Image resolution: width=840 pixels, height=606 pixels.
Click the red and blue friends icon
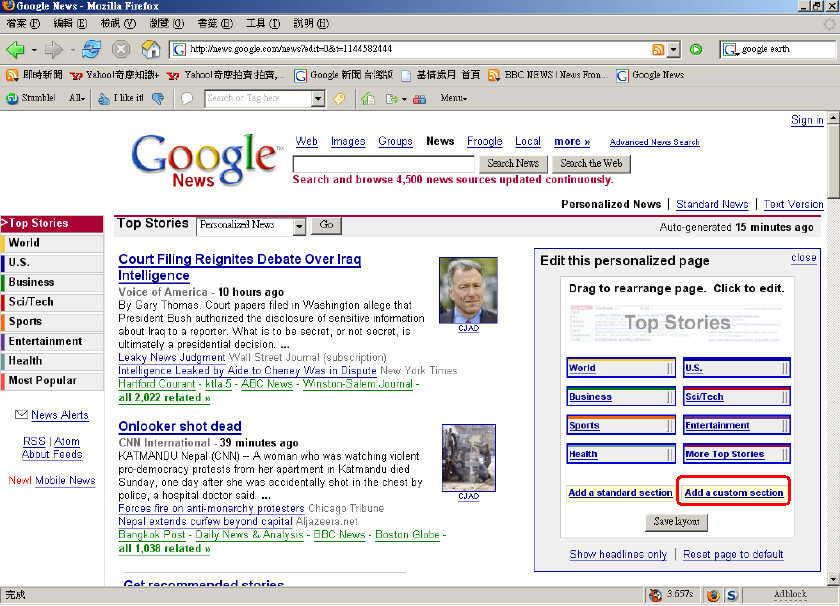[x=419, y=99]
